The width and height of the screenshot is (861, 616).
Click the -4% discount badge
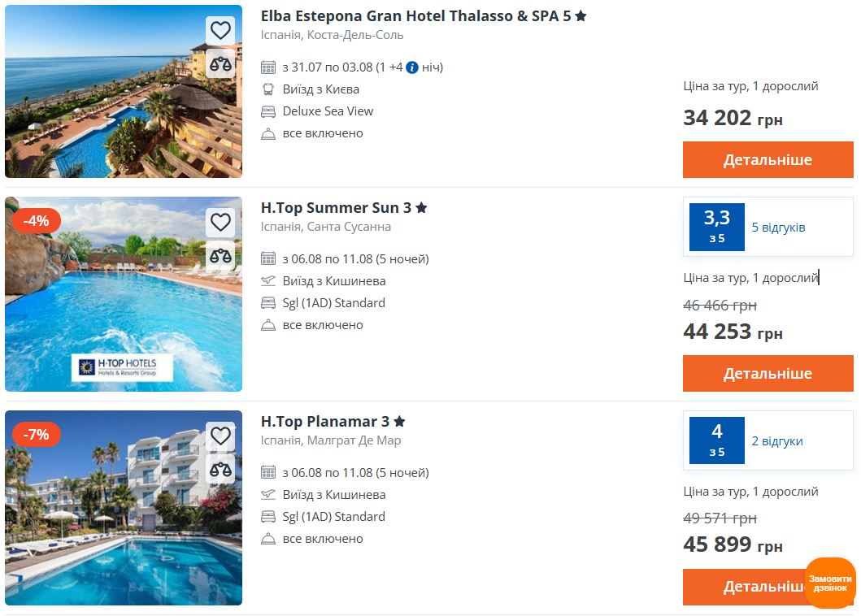(37, 221)
